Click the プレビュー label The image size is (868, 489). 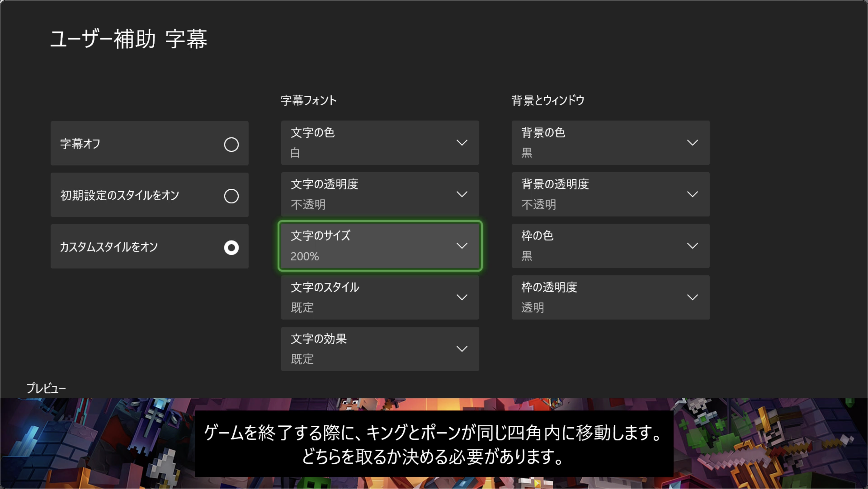[x=46, y=388]
